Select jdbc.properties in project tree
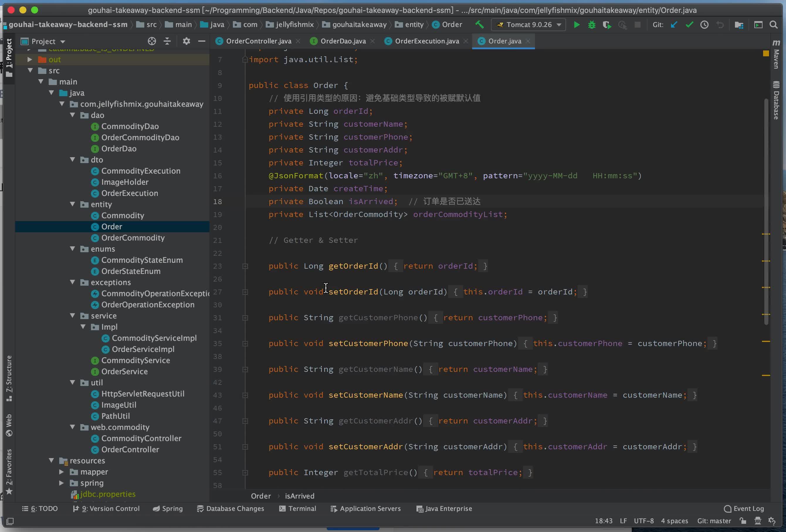This screenshot has width=786, height=532. click(x=108, y=494)
